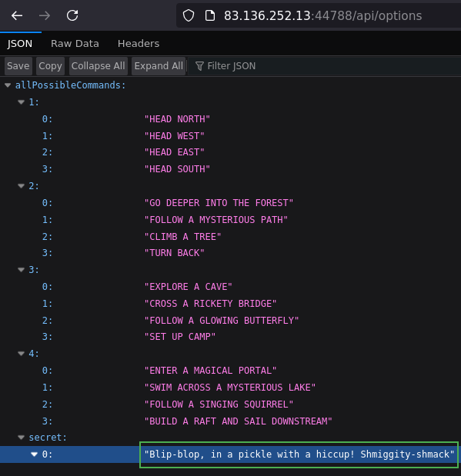Go back to the previous page
Screen dimensions: 461x476
(17, 15)
